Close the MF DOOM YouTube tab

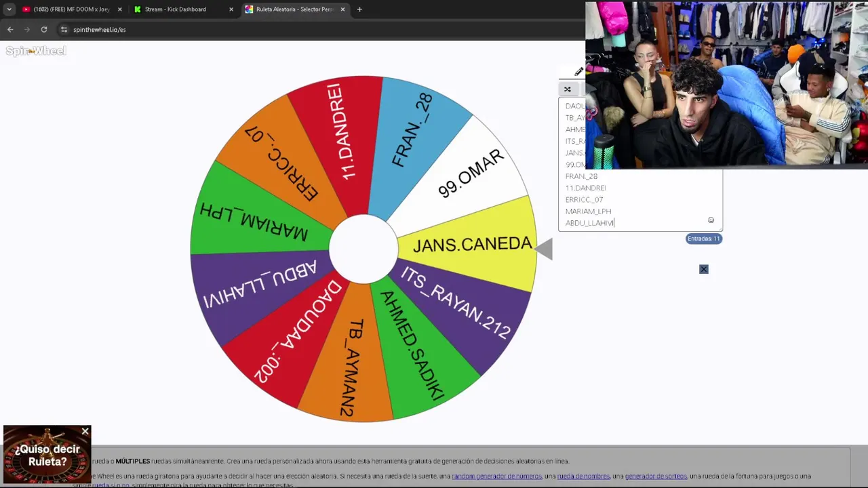120,9
